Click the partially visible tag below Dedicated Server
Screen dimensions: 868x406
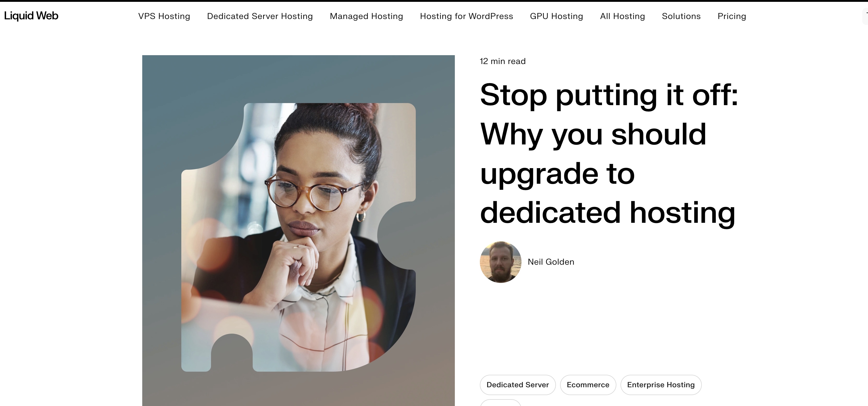coord(500,403)
